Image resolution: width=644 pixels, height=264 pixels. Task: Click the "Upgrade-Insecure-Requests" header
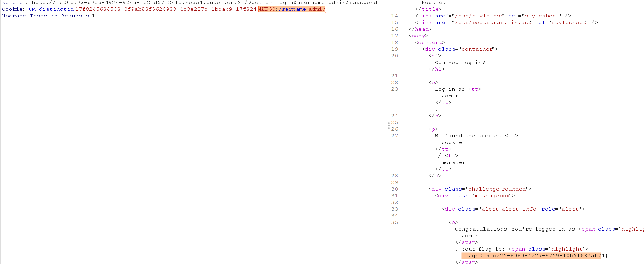(45, 16)
